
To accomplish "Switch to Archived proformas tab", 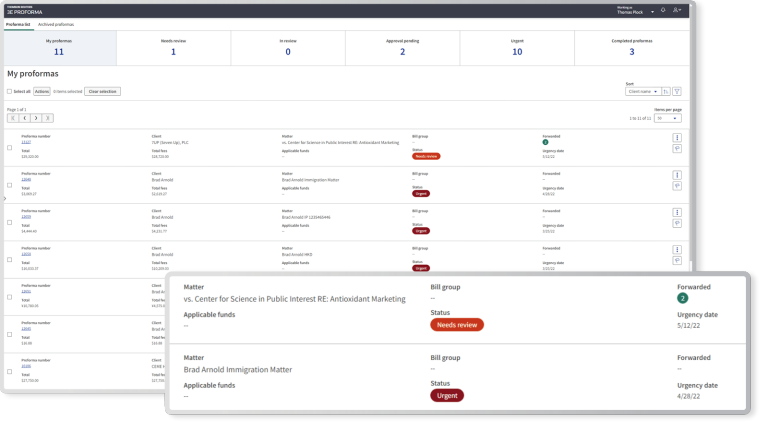I will (56, 23).
